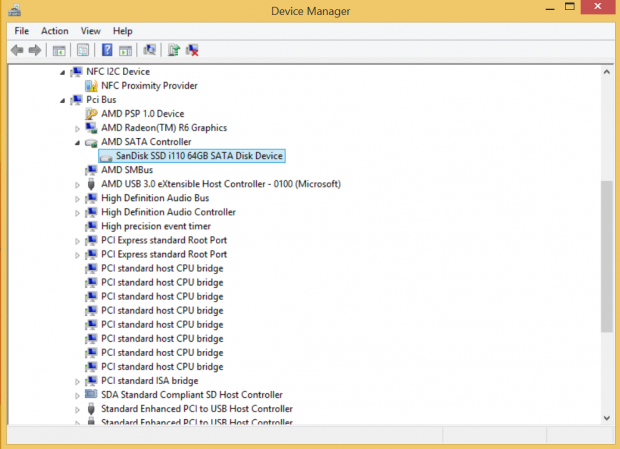The width and height of the screenshot is (620, 449).
Task: Select the High precision event timer entry
Action: point(156,226)
